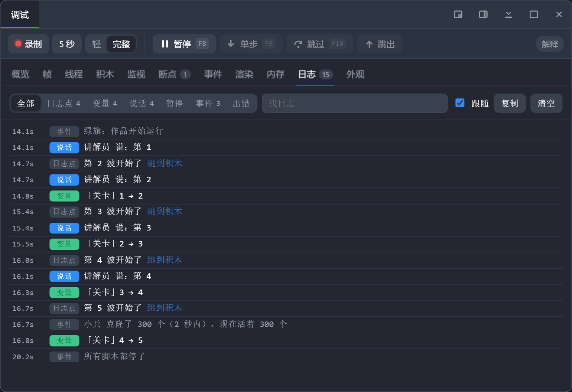Select log row 讲解员 说：第 2
This screenshot has height=392, width=572.
[286, 180]
